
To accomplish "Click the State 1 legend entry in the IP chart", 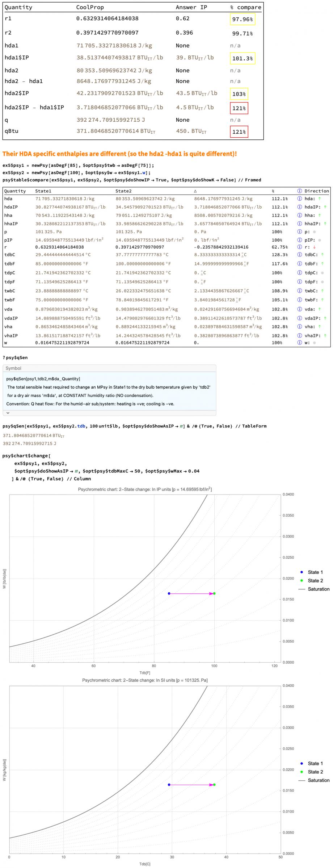I will (x=315, y=572).
